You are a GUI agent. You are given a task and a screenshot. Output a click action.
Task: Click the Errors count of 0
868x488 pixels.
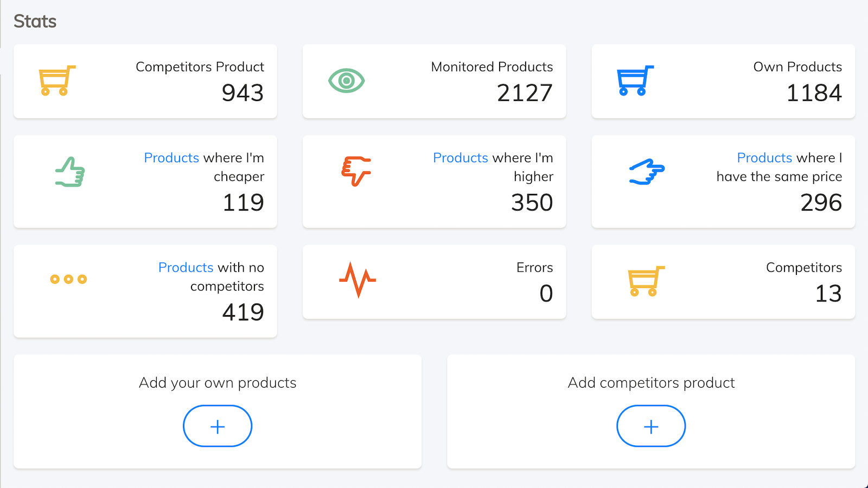pyautogui.click(x=546, y=294)
